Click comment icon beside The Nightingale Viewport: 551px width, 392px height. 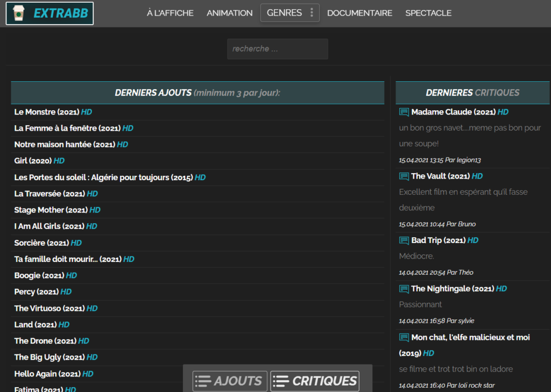pyautogui.click(x=404, y=289)
